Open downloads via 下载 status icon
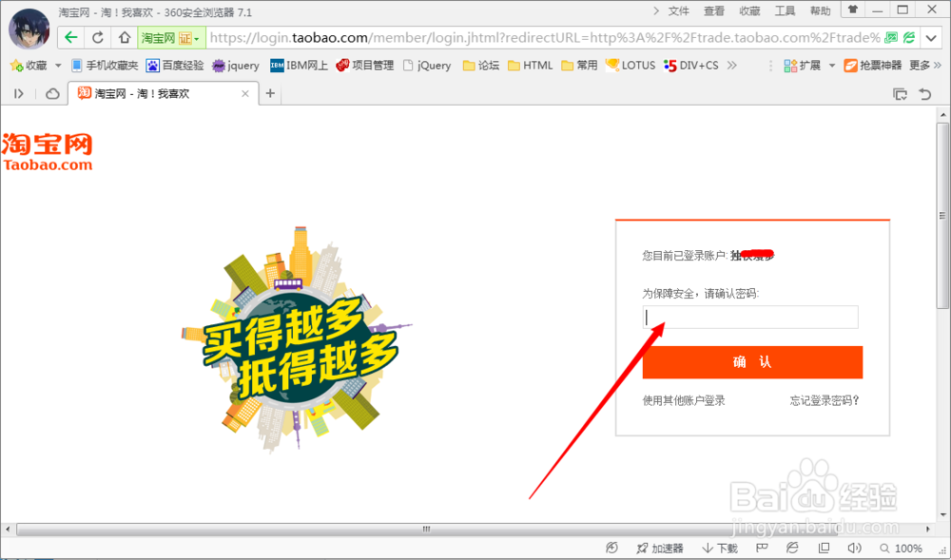951x560 pixels. tap(719, 548)
